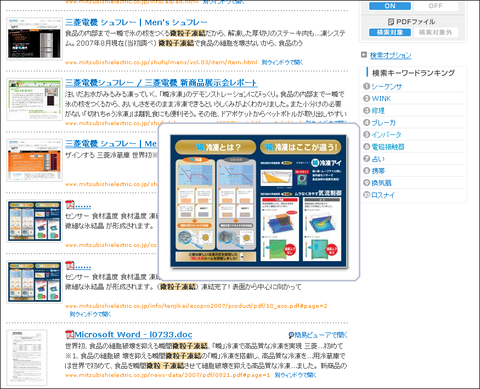Click the rank 10 badge beside ロスナイ
This screenshot has height=389, width=480.
[366, 195]
